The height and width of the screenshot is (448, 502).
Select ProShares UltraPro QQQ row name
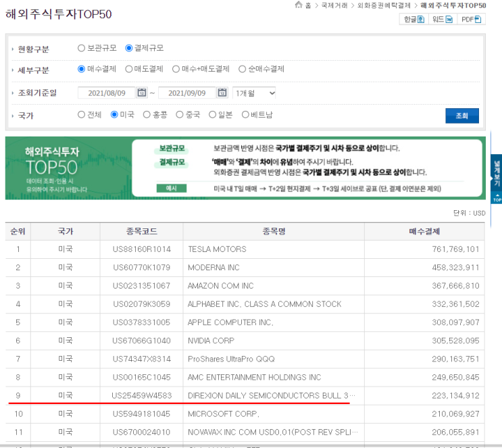click(x=231, y=359)
